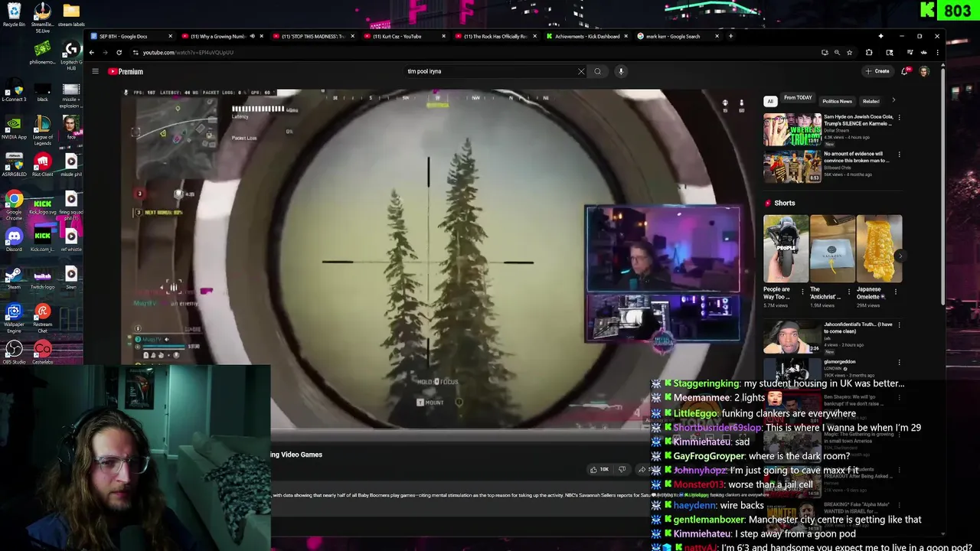Open L-Connect 3 desktop shortcut
980x551 pixels.
[x=14, y=90]
